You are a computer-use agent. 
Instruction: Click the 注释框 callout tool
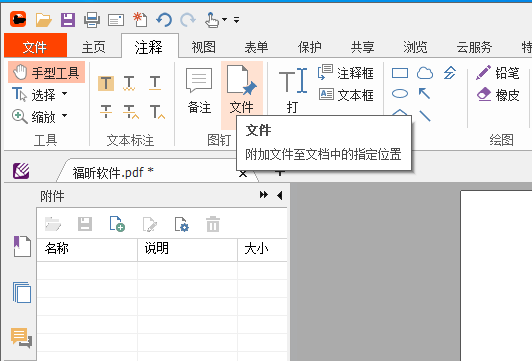pyautogui.click(x=345, y=73)
